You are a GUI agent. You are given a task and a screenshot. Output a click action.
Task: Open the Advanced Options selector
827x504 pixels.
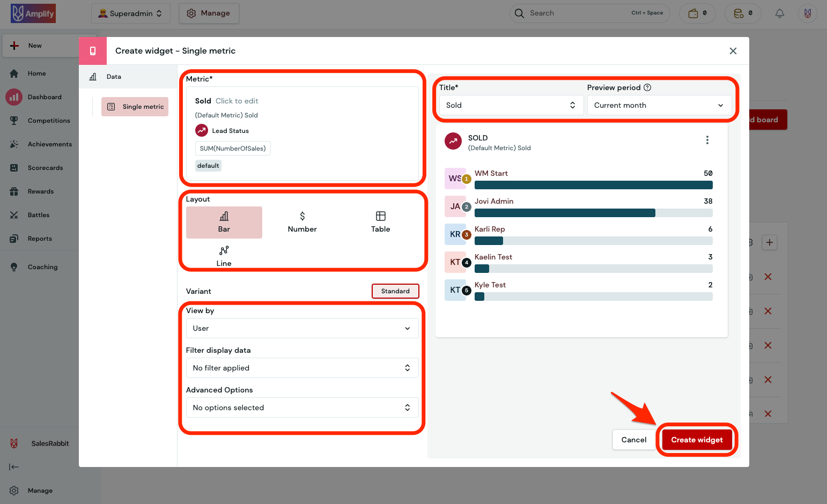point(302,407)
